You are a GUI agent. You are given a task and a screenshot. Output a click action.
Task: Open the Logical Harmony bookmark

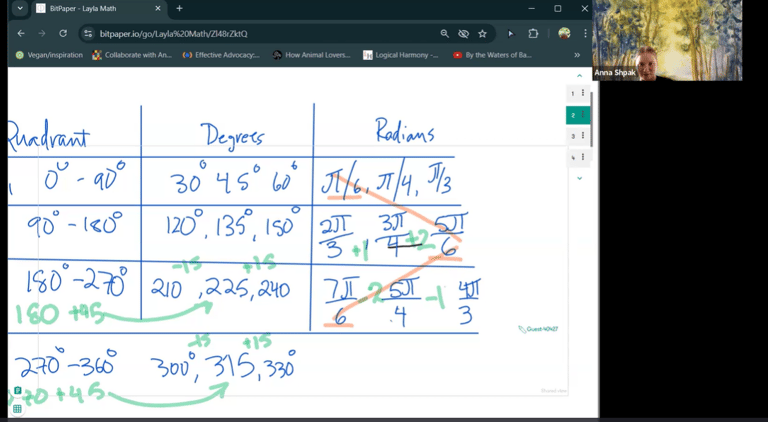[x=401, y=55]
